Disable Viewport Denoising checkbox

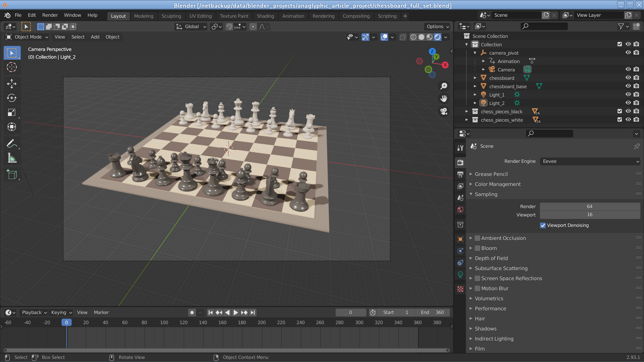point(543,225)
